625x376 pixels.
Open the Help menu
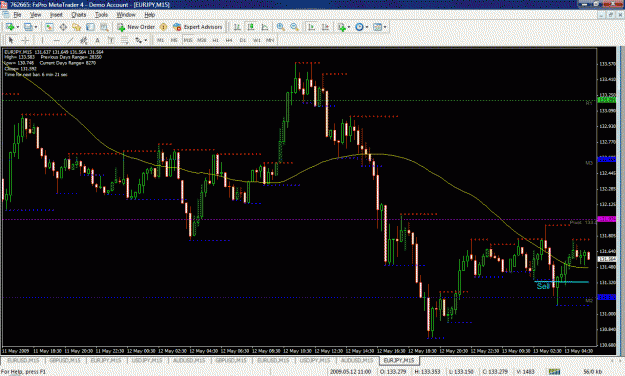click(149, 15)
